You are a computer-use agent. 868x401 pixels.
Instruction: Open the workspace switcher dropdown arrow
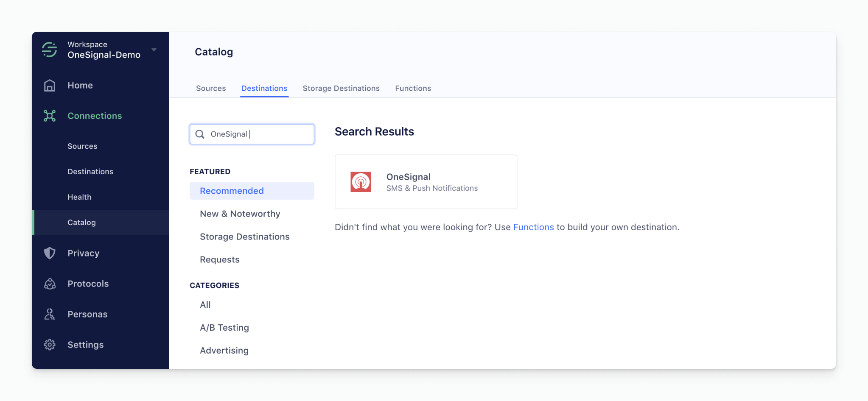(x=154, y=50)
